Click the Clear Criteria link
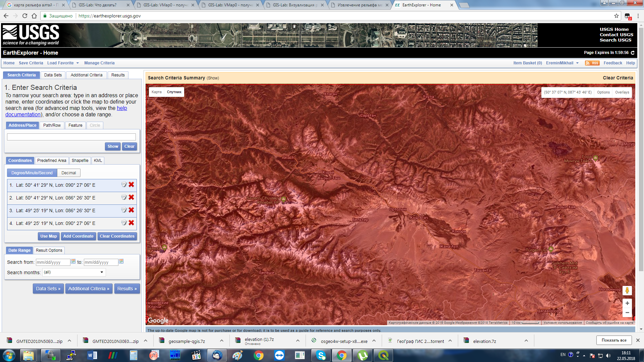The height and width of the screenshot is (362, 644). coord(618,78)
